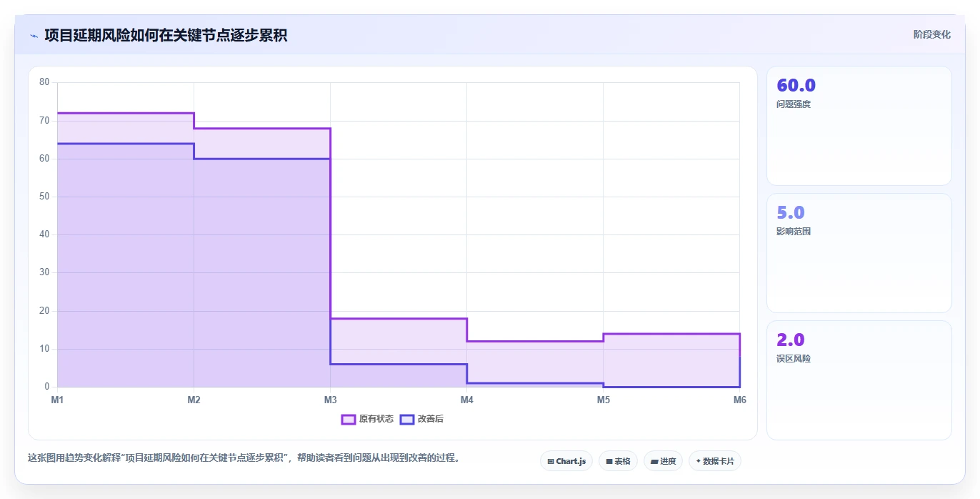Click the 70 y-axis tick label
980x499 pixels.
(x=44, y=120)
